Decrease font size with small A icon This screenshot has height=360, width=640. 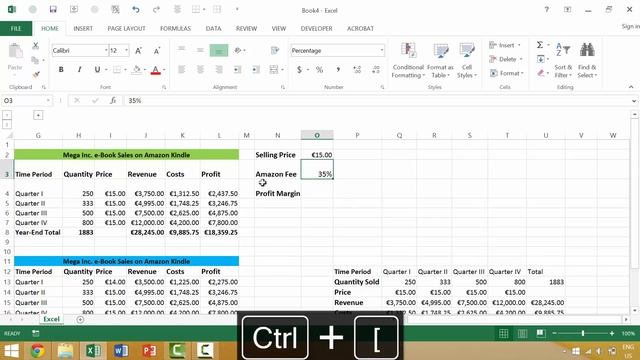pyautogui.click(x=157, y=51)
